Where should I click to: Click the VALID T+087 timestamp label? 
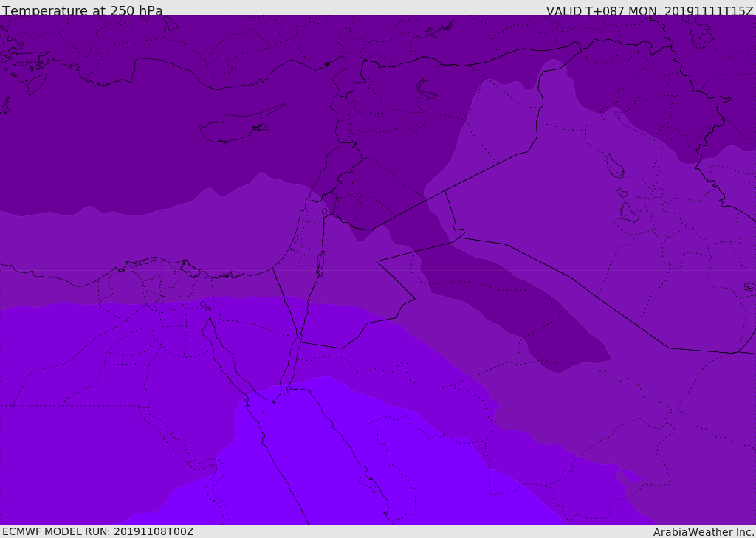coord(649,10)
